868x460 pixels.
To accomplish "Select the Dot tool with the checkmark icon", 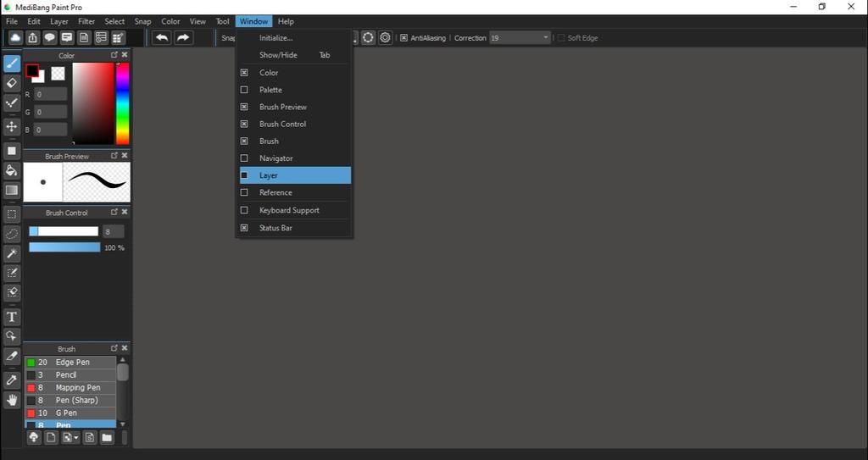I will coord(12,103).
